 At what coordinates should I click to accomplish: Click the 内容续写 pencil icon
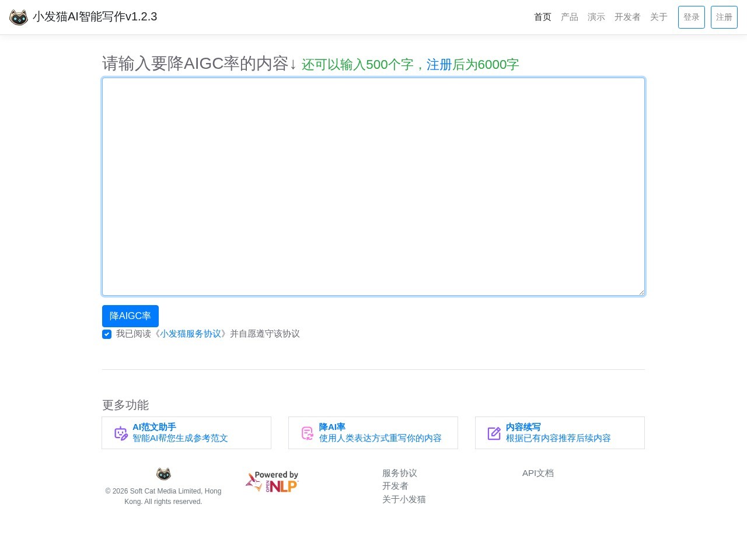click(x=494, y=433)
